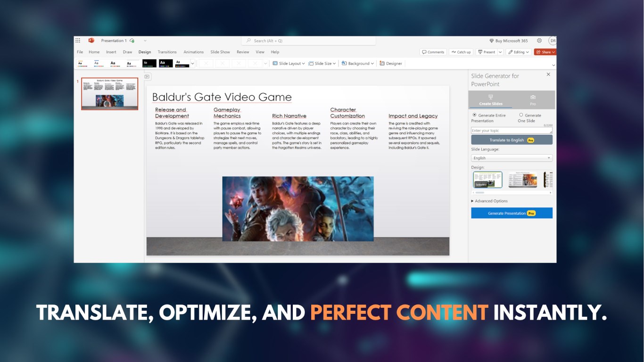Open the Slide Size dropdown

point(322,63)
